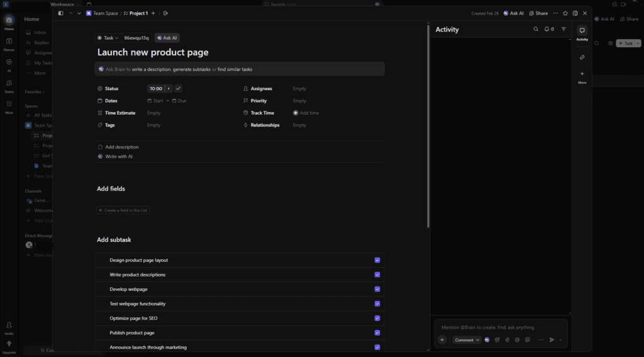Image resolution: width=644 pixels, height=357 pixels.
Task: Close the task modal
Action: [x=585, y=13]
